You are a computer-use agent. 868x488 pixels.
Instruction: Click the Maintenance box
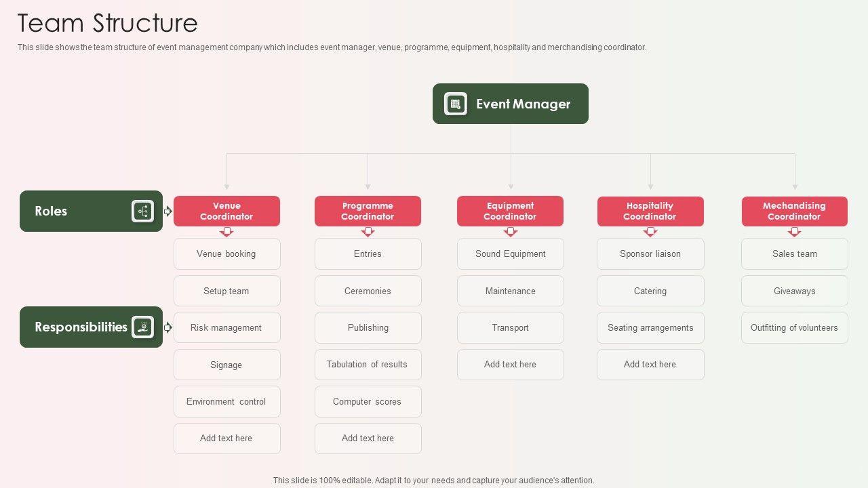(510, 291)
